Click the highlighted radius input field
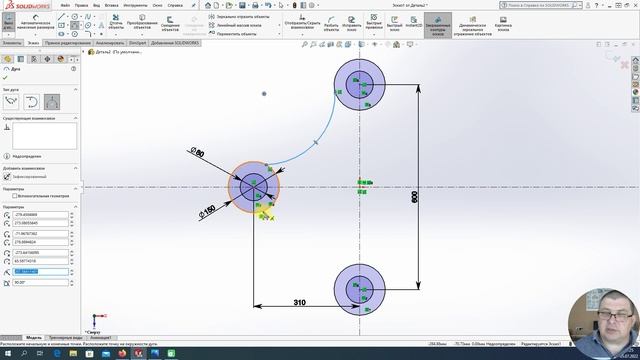This screenshot has width=640, height=360. pos(40,271)
